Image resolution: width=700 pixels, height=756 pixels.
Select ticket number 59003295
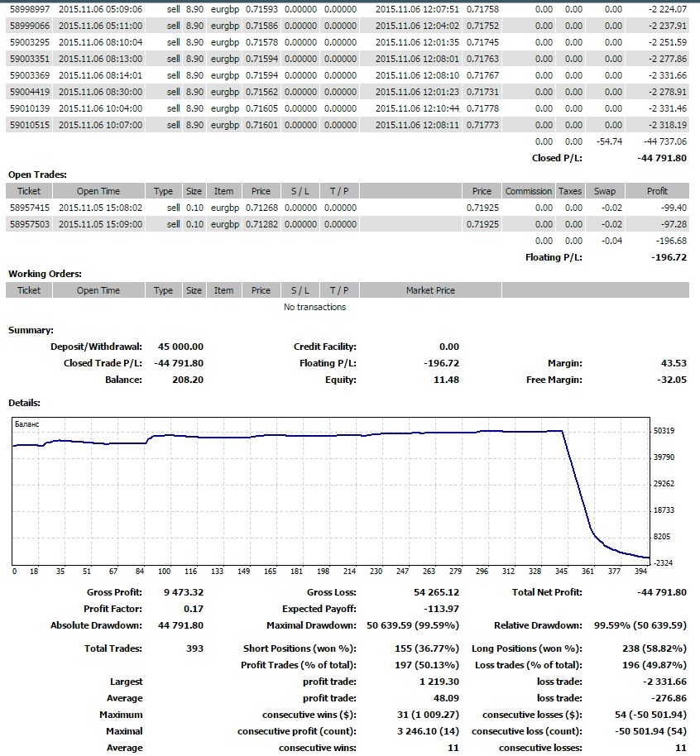[x=30, y=42]
